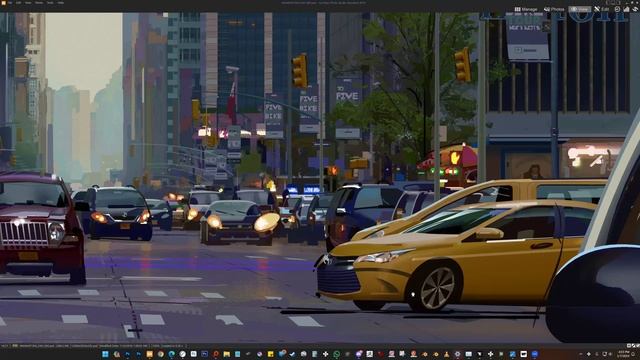Open WhatsApp from the taskbar
This screenshot has width=640, height=360.
coord(337,354)
